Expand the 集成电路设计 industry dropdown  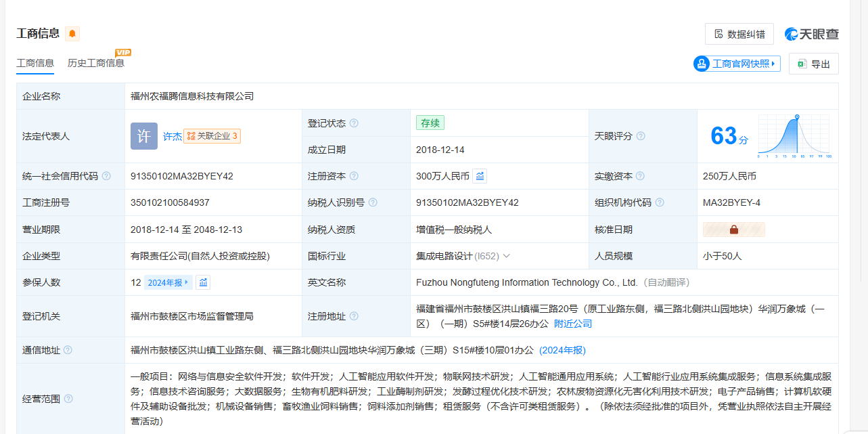click(x=506, y=256)
